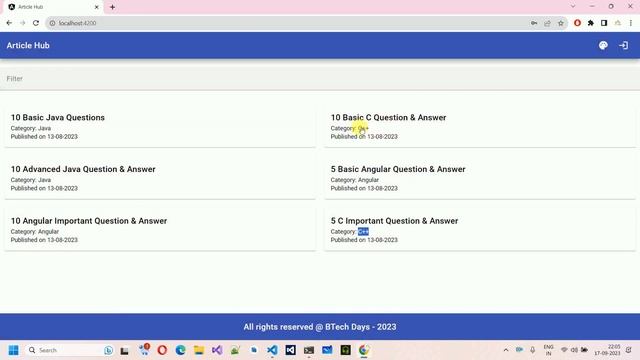Click the Article Hub title in header
640x360 pixels.
click(28, 45)
